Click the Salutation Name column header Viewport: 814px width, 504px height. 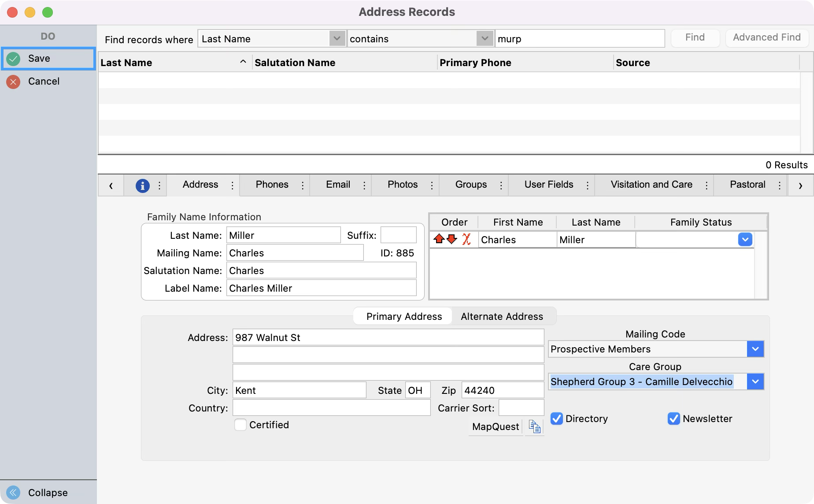tap(345, 63)
